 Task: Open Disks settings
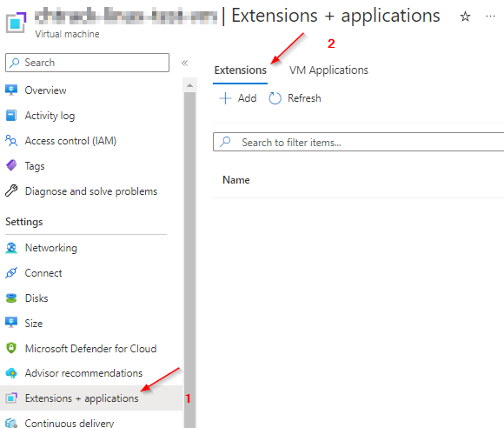36,298
